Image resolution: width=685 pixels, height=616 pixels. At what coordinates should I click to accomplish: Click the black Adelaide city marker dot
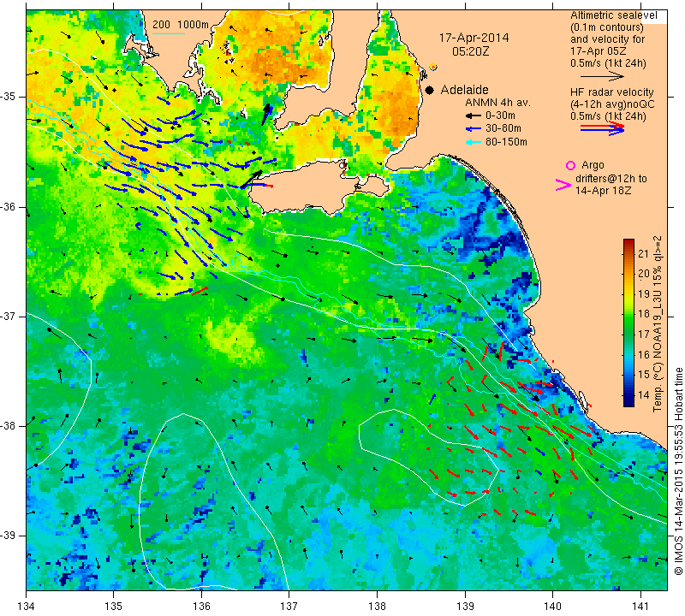[x=430, y=90]
